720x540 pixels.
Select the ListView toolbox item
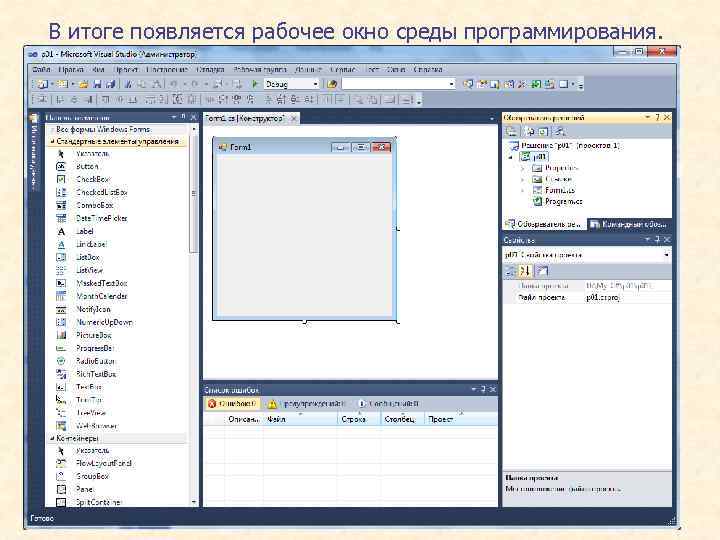pyautogui.click(x=90, y=270)
